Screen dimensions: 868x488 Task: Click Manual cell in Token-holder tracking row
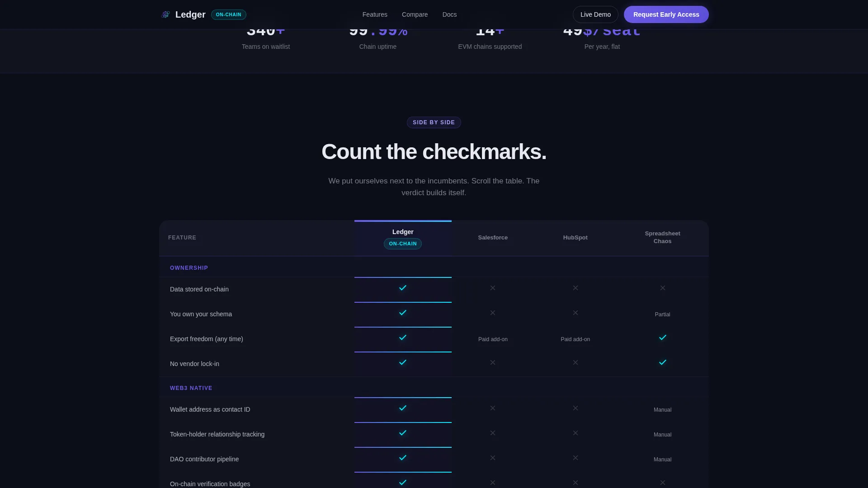pos(662,435)
